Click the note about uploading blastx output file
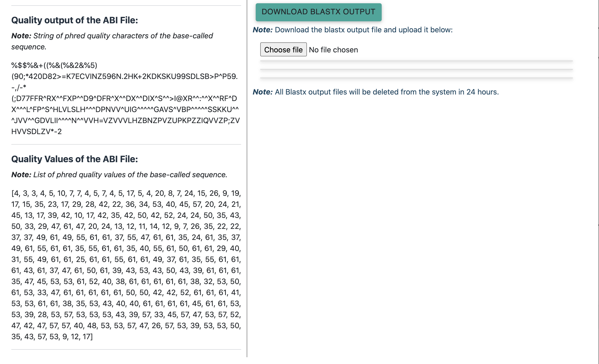 (353, 30)
